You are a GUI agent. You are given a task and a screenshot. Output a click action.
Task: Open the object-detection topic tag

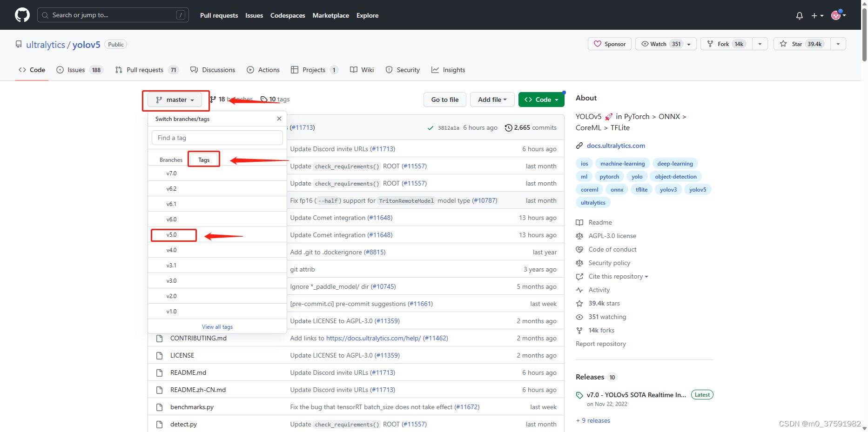(676, 177)
